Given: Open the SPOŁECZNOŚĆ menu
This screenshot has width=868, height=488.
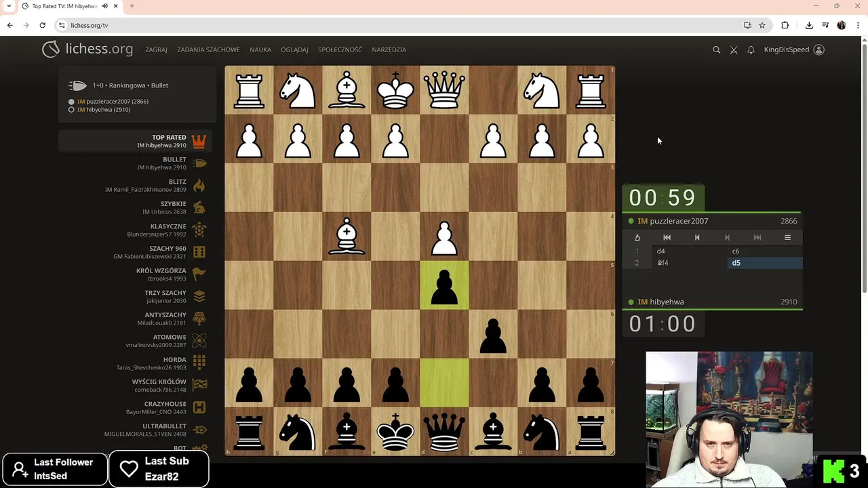Looking at the screenshot, I should (340, 49).
